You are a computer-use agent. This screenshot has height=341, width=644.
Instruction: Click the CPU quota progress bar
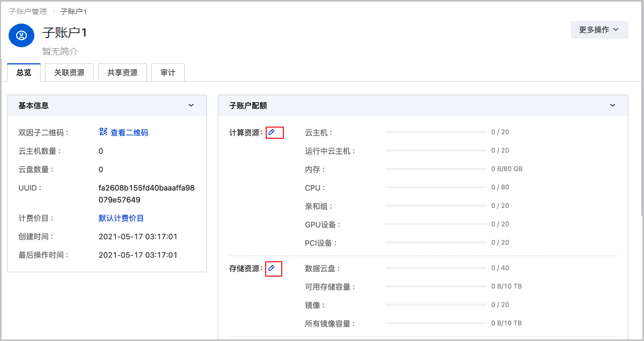pos(435,188)
